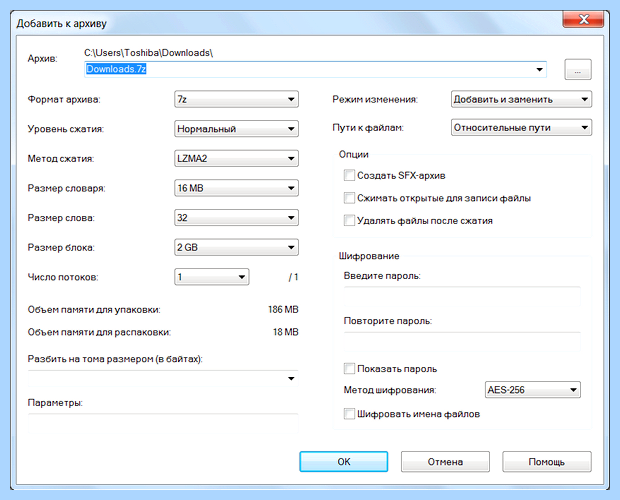Enable the Показать пароль checkbox

click(x=349, y=368)
